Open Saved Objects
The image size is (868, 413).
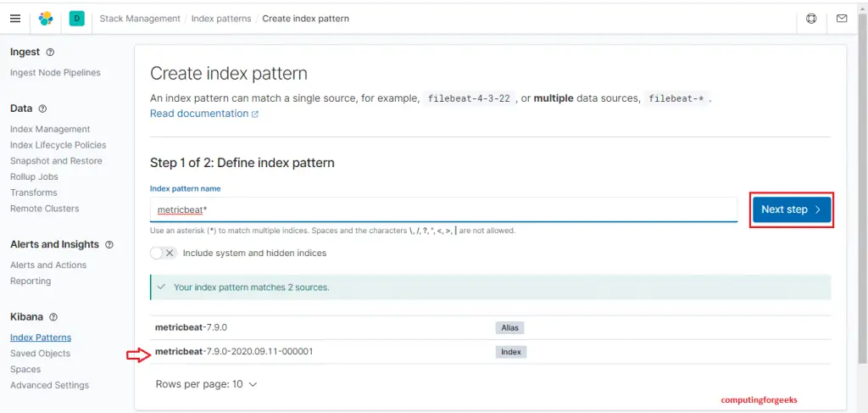tap(41, 353)
